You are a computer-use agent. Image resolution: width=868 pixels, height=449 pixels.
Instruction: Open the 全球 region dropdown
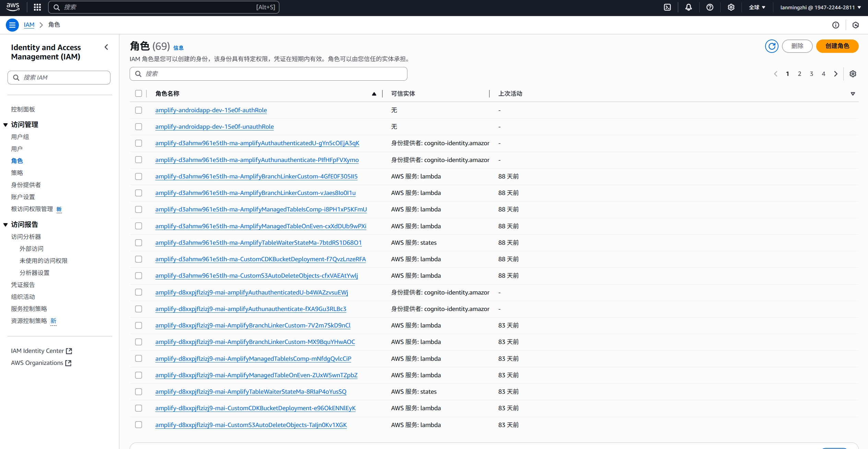(x=757, y=7)
